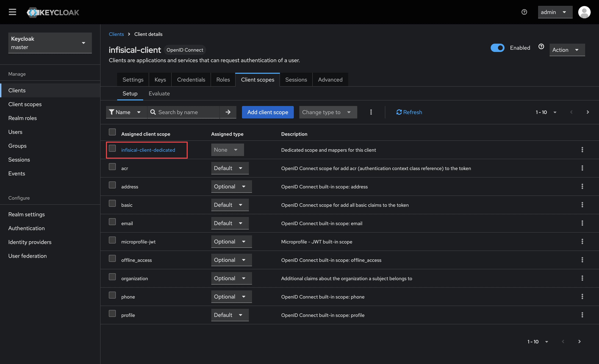Open kebab menu for infisical-client-dedicated row
This screenshot has width=599, height=364.
[582, 150]
